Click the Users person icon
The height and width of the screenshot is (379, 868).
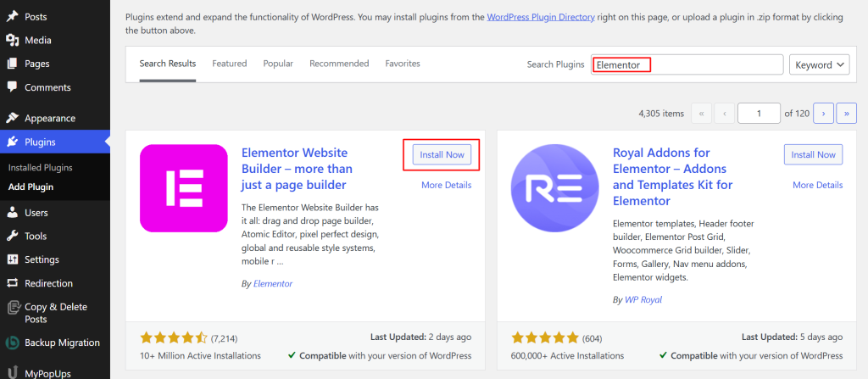tap(12, 213)
